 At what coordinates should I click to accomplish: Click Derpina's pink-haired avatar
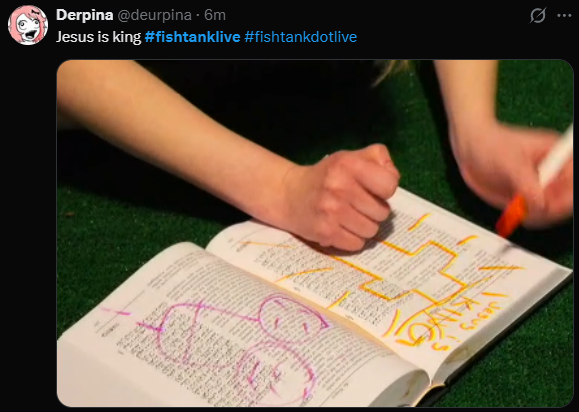tap(28, 25)
